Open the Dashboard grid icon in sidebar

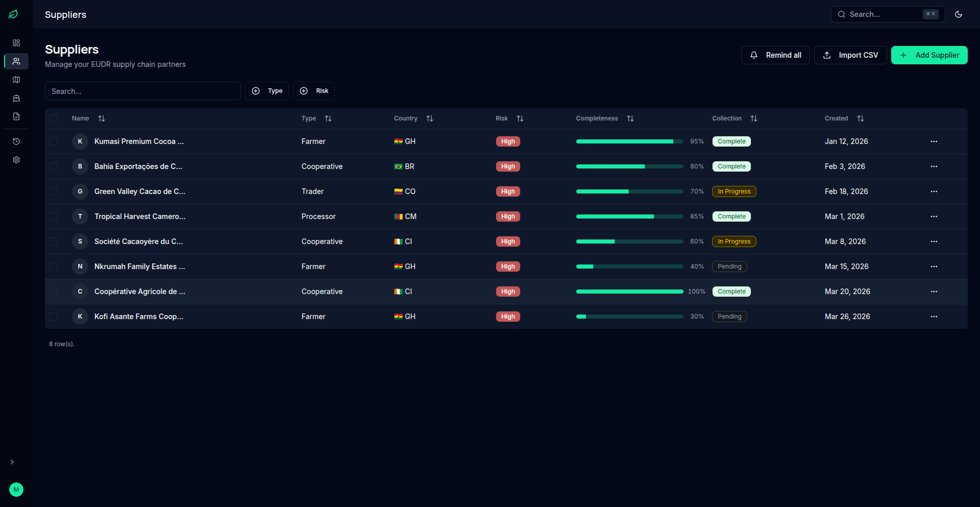(x=16, y=43)
